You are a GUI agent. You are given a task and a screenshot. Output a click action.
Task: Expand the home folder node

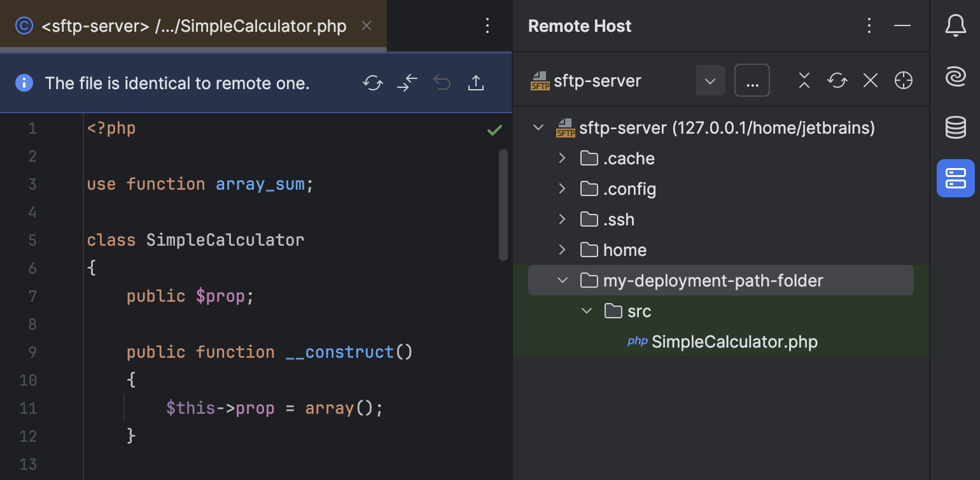[562, 250]
